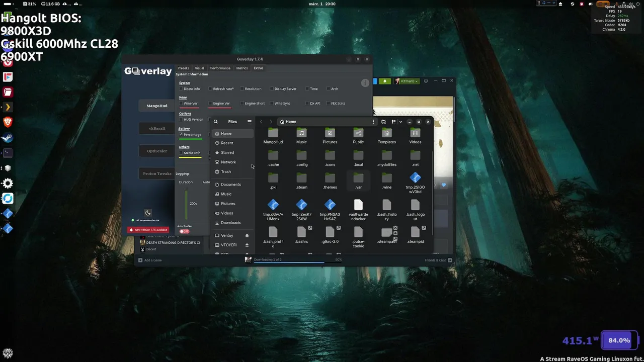Enable the Arch checkbox
Viewport: 644px width, 362px height.
pos(329,89)
